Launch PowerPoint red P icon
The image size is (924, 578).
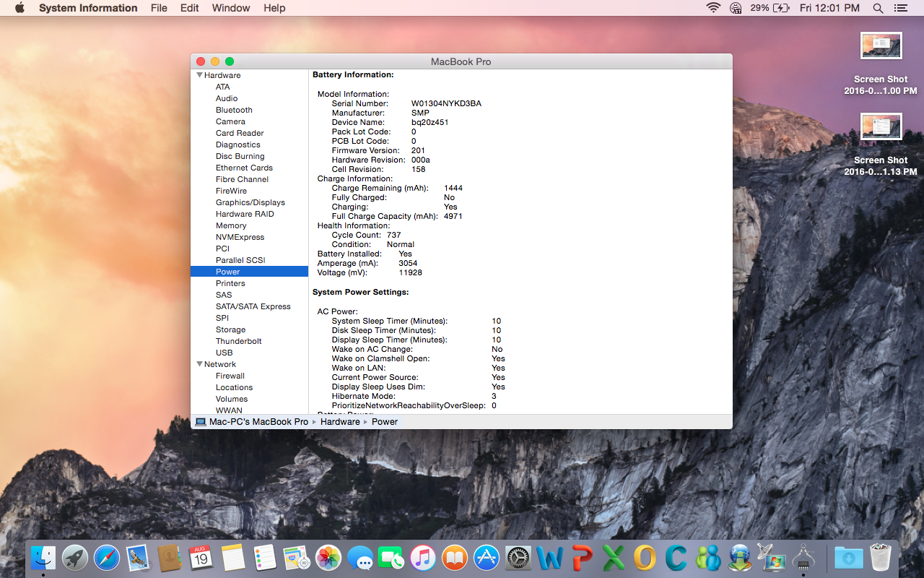point(582,558)
